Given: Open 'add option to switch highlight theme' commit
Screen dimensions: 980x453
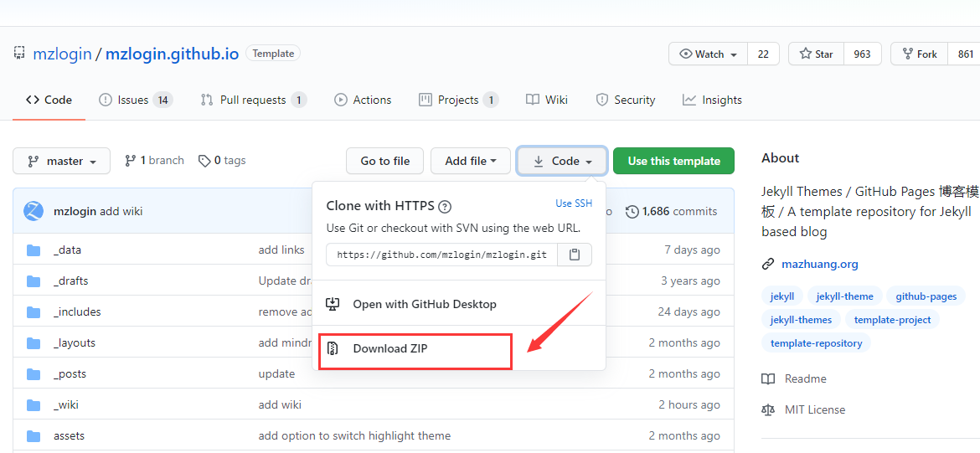Looking at the screenshot, I should point(354,436).
